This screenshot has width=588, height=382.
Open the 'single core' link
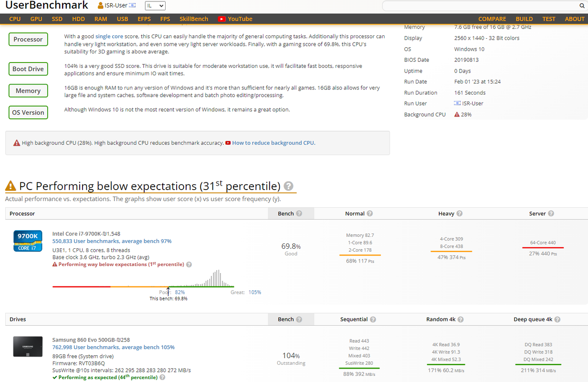[109, 36]
